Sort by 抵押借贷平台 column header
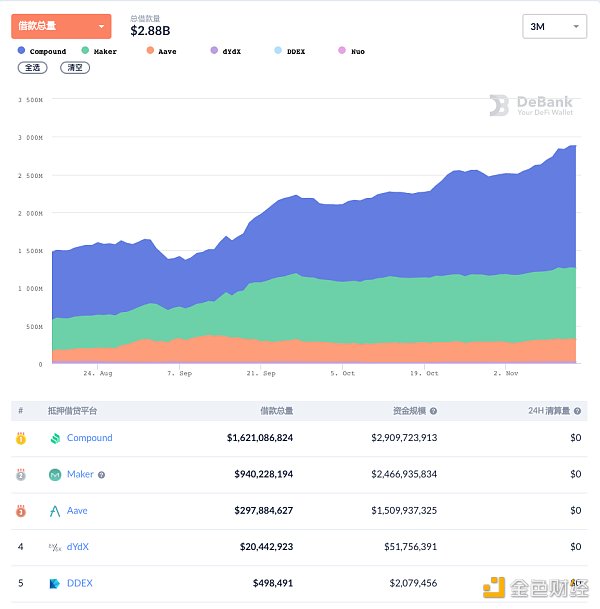 pos(72,411)
